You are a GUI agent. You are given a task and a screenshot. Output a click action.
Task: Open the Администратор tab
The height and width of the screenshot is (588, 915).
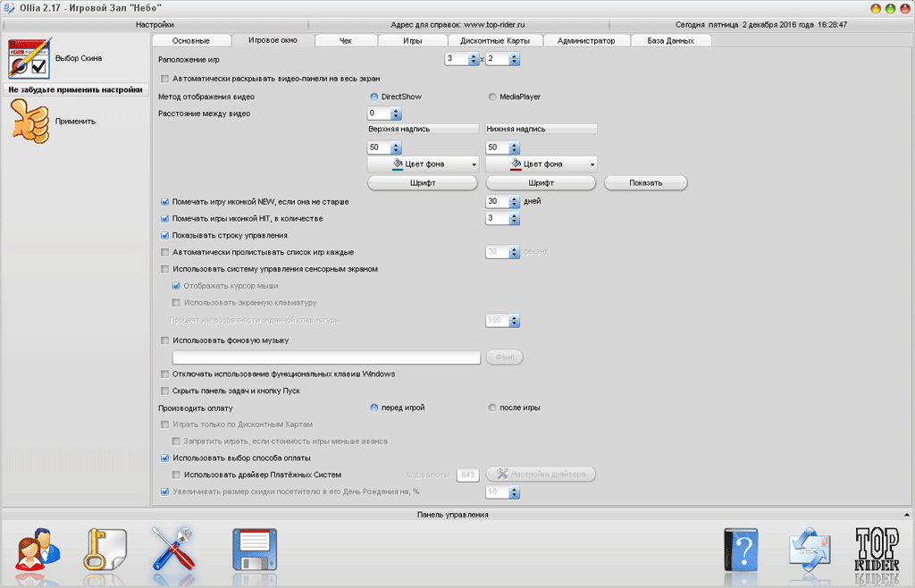586,41
